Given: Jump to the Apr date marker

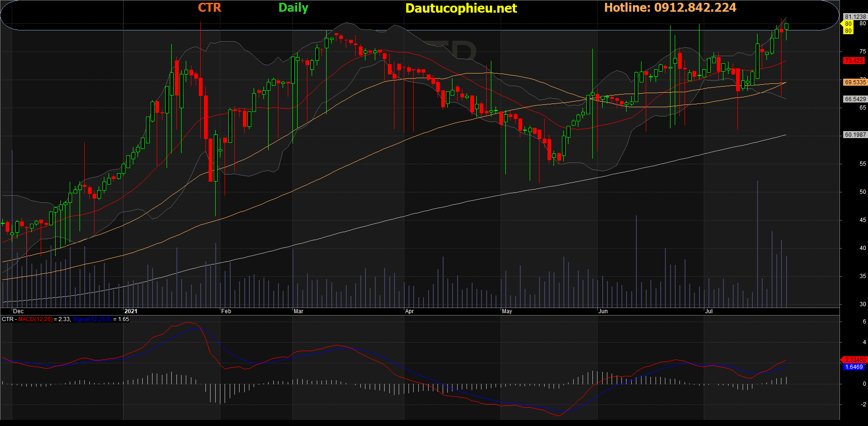Looking at the screenshot, I should (409, 311).
